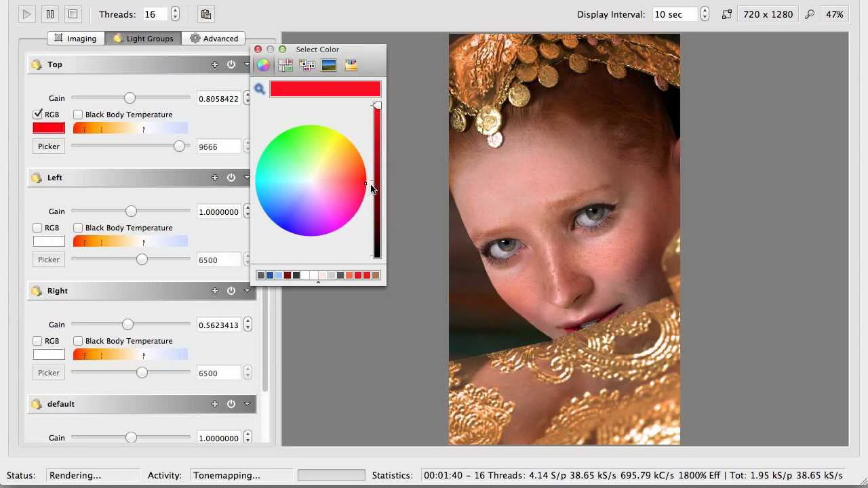
Task: Toggle power icon on Left light group
Action: pyautogui.click(x=231, y=178)
